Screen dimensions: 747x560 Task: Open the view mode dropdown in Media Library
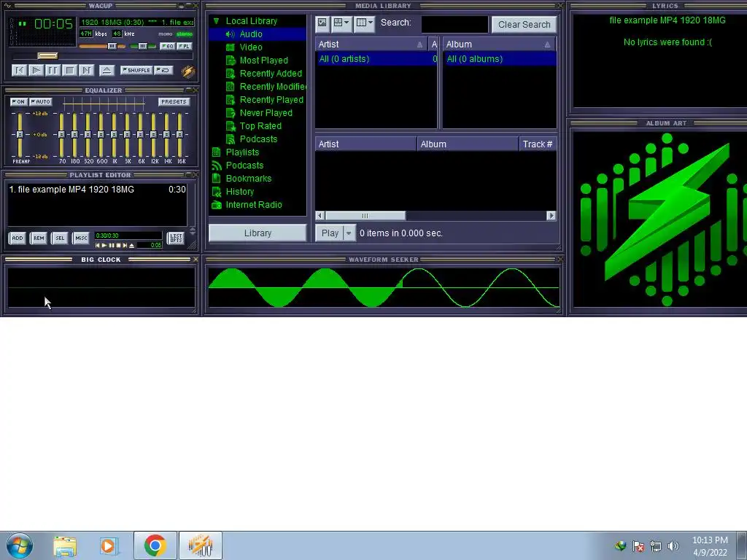pyautogui.click(x=341, y=23)
